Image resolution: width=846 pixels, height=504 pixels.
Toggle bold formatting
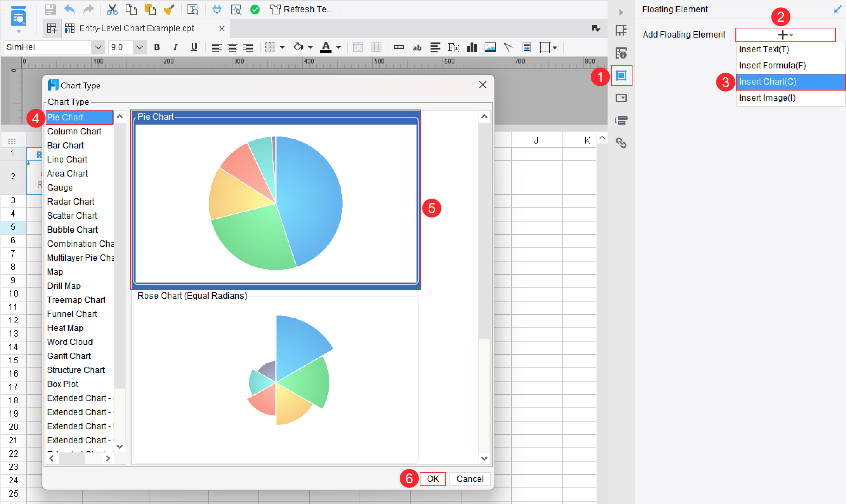[x=157, y=47]
